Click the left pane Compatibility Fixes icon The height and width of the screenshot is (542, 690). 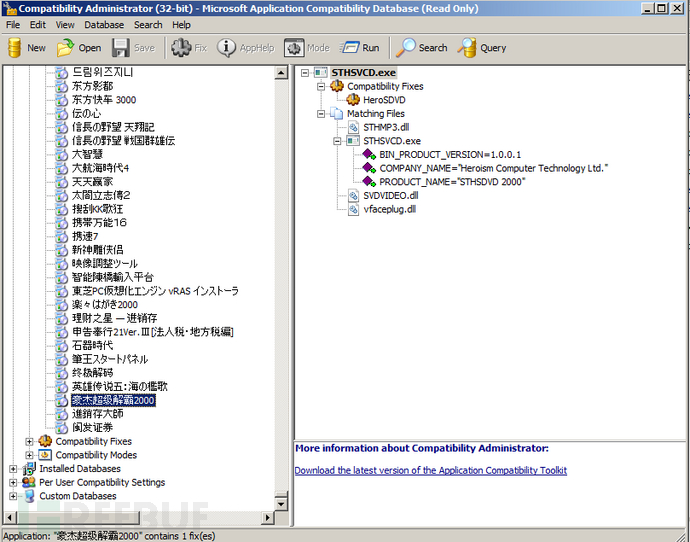point(45,441)
